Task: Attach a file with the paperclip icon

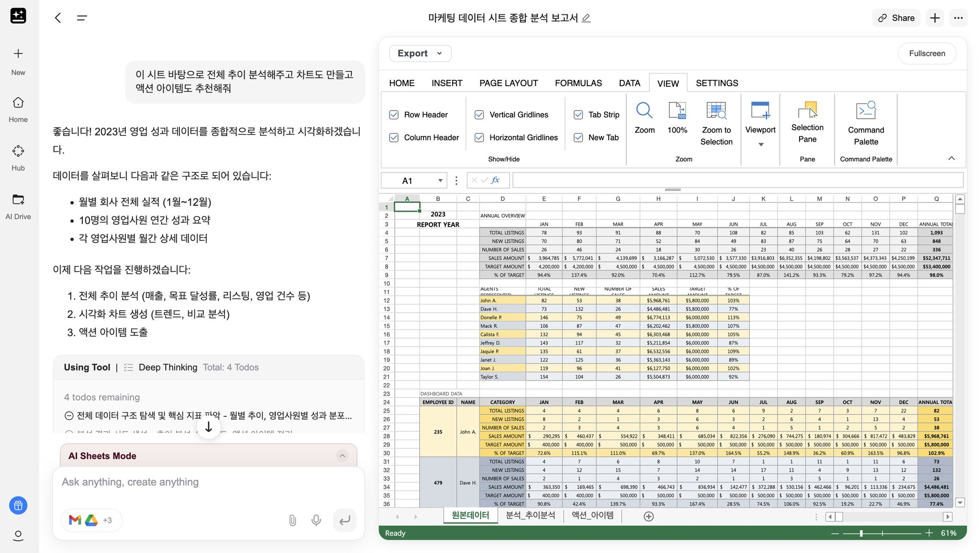Action: click(x=292, y=520)
